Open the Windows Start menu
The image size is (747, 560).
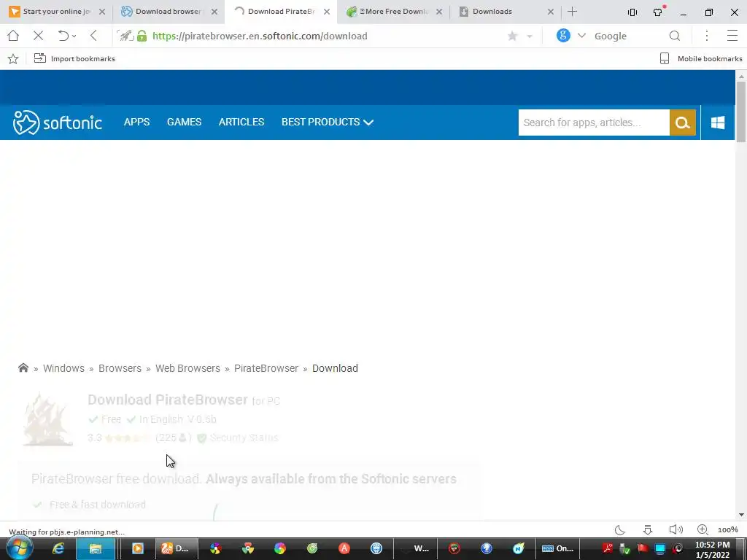pos(20,548)
